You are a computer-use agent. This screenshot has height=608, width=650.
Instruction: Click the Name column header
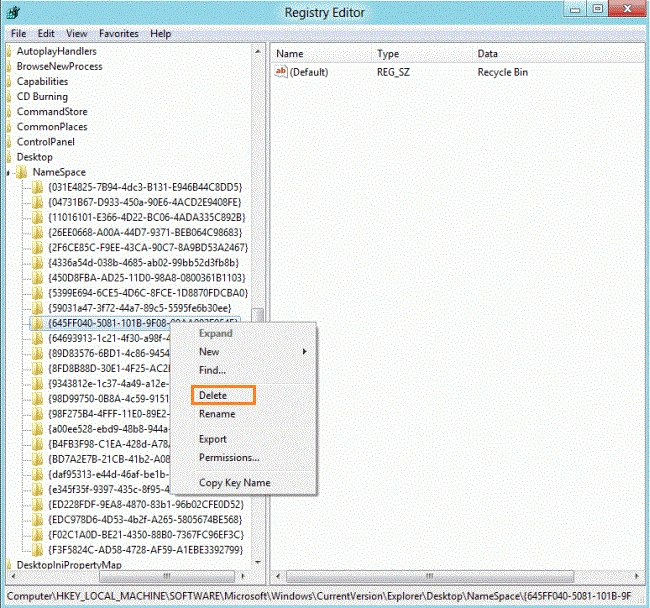pos(290,54)
